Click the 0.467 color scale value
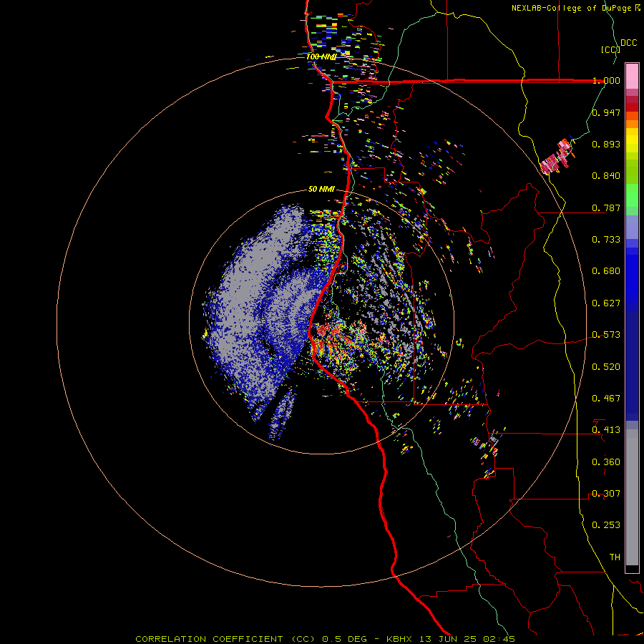Screen dimensions: 644x644 pos(606,399)
